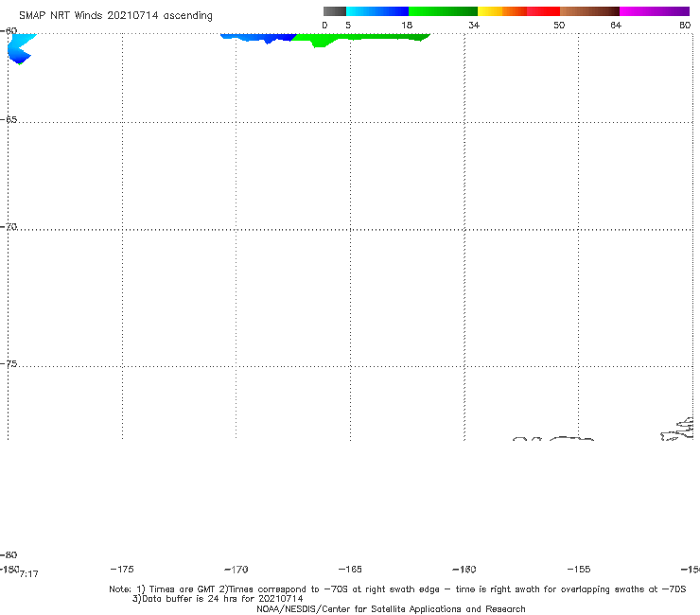The image size is (700, 615).
Task: Click the coastline outline at the map's right edge
Action: (677, 430)
